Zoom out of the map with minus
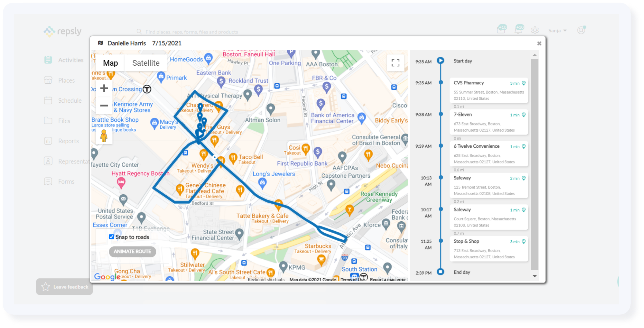 [x=104, y=106]
